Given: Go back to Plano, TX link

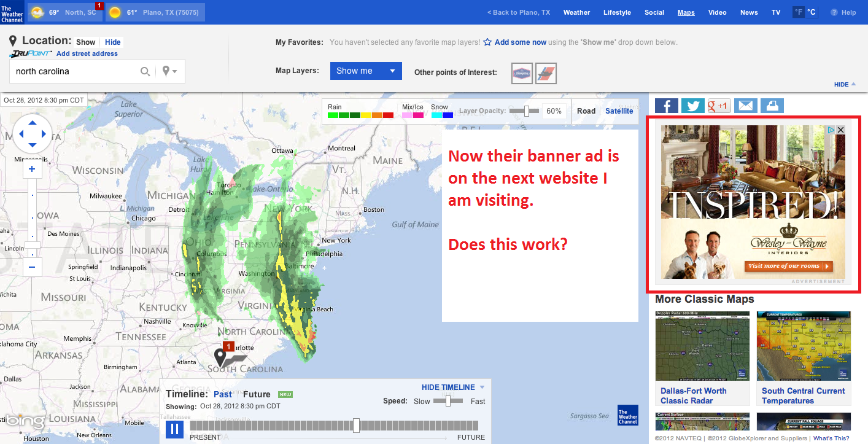Looking at the screenshot, I should [519, 12].
